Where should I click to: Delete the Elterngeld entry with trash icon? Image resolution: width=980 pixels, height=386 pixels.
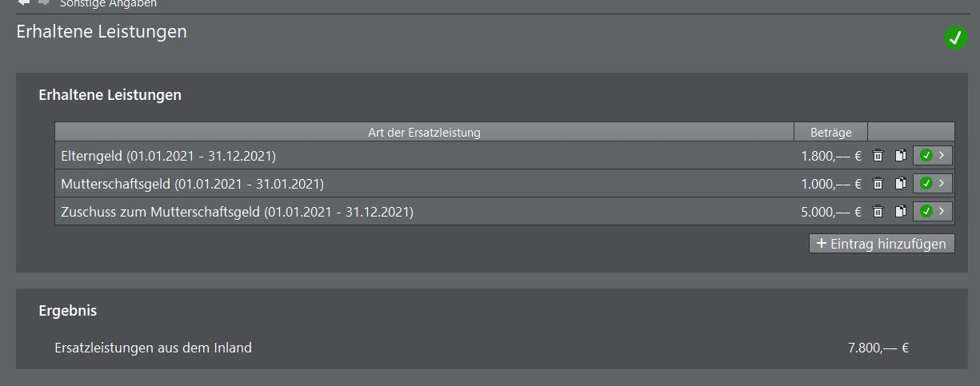(878, 156)
